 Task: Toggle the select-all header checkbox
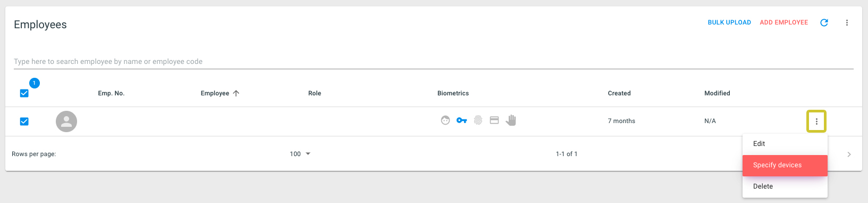pos(24,93)
